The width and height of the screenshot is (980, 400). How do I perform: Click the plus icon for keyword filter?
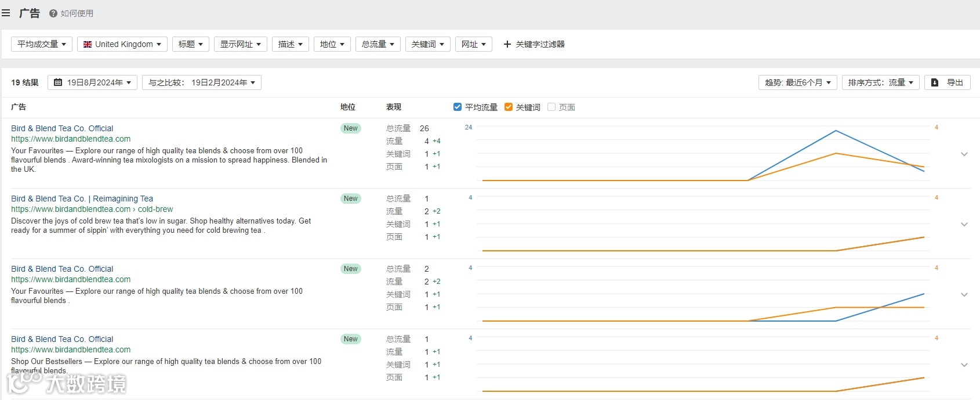[x=507, y=44]
